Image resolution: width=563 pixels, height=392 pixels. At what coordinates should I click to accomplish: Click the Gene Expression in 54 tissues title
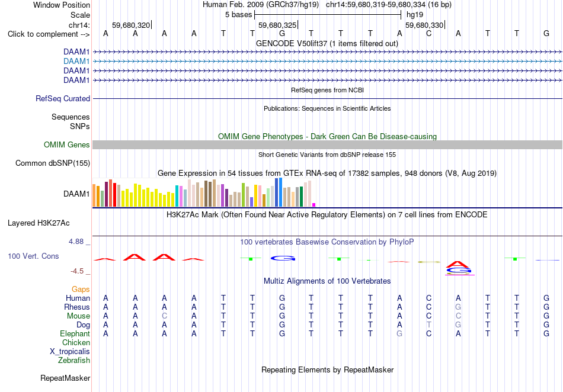coord(327,173)
